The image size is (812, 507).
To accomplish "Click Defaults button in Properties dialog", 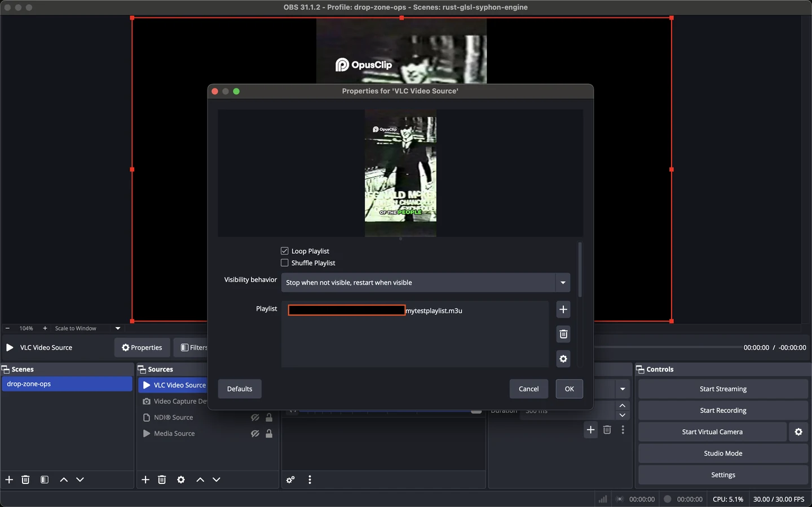I will point(240,389).
